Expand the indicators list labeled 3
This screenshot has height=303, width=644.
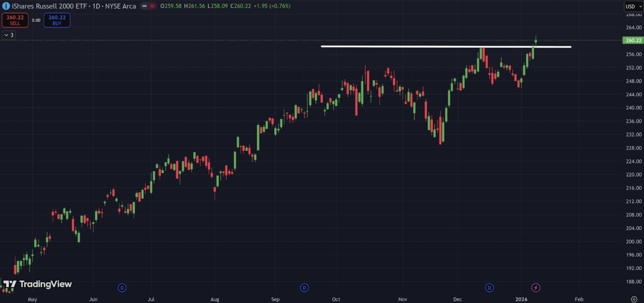pyautogui.click(x=8, y=35)
